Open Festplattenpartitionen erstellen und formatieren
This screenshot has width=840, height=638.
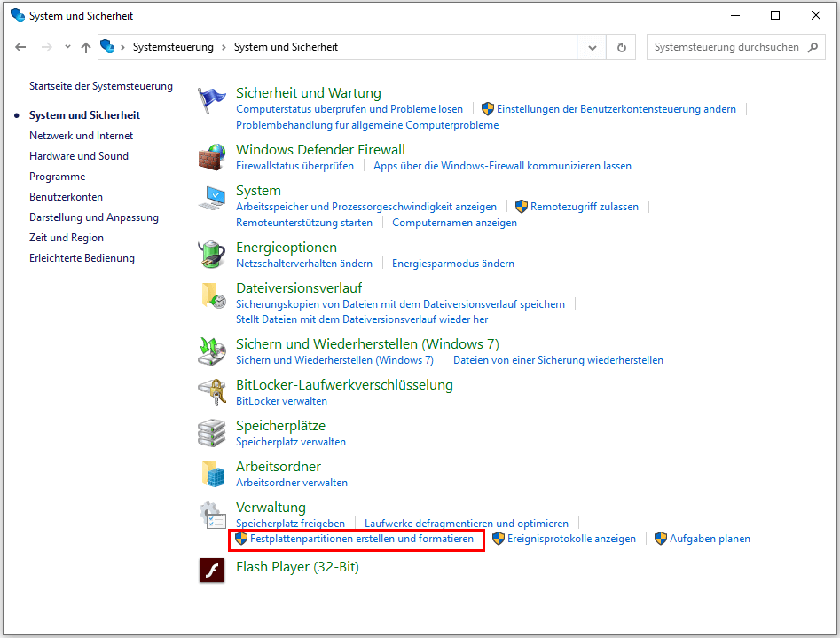(362, 539)
